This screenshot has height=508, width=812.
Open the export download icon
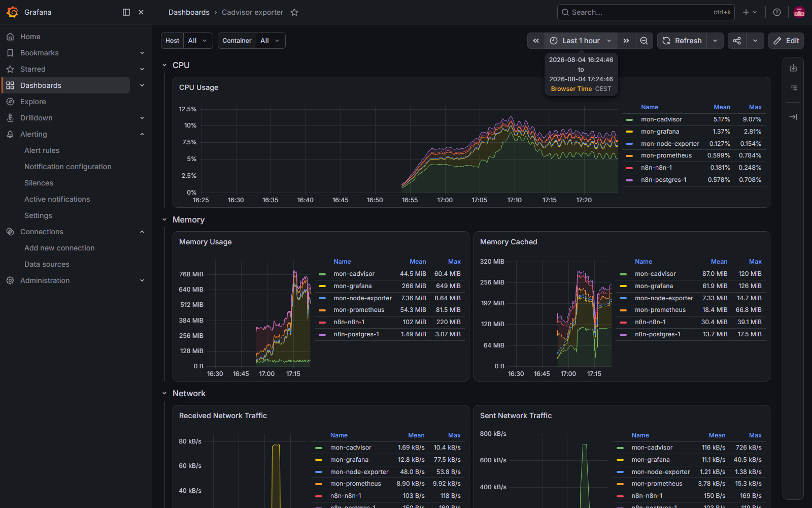pos(793,68)
